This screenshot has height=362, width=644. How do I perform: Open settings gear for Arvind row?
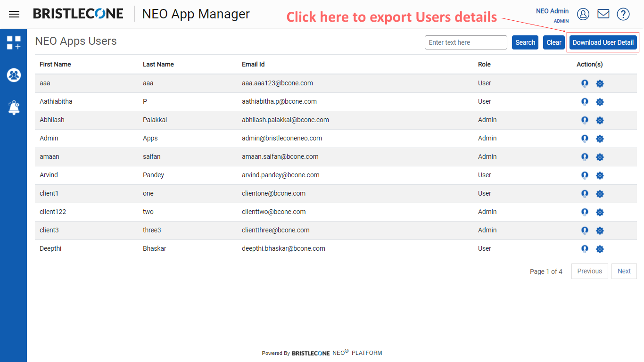click(x=600, y=175)
